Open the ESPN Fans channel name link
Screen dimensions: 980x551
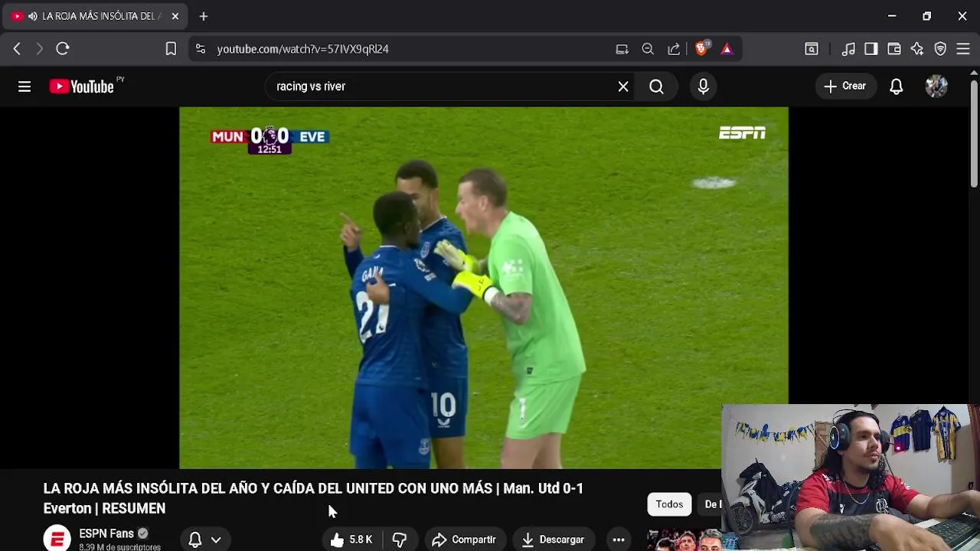coord(106,533)
